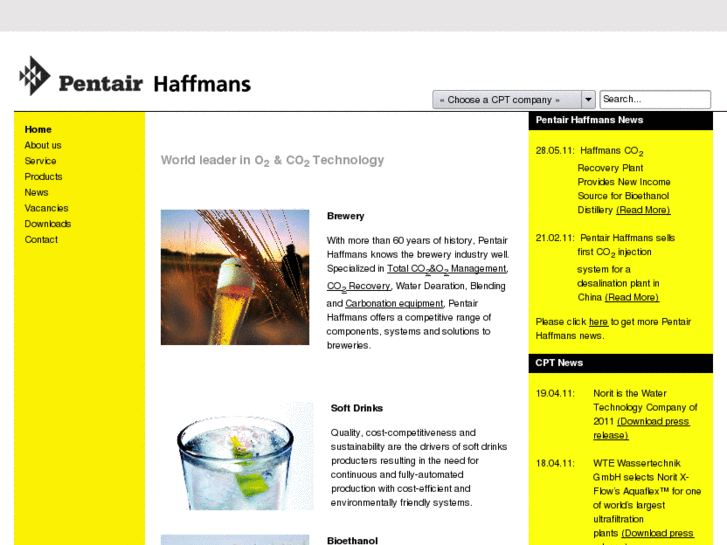Open the Vacancies page

tap(46, 208)
